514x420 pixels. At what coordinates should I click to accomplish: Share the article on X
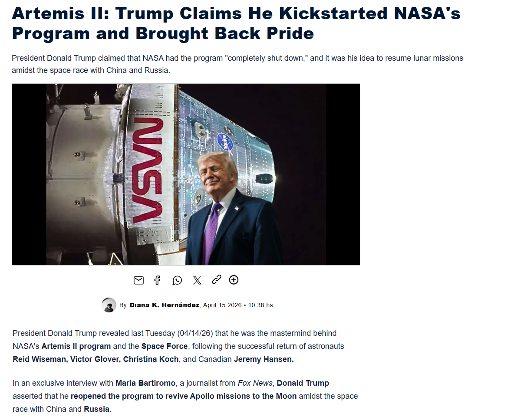197,280
